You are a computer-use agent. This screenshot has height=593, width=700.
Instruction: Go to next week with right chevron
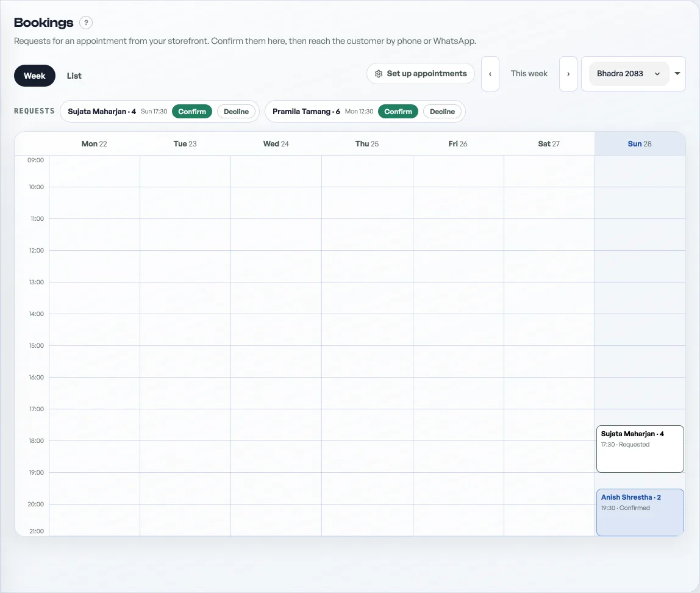[568, 74]
